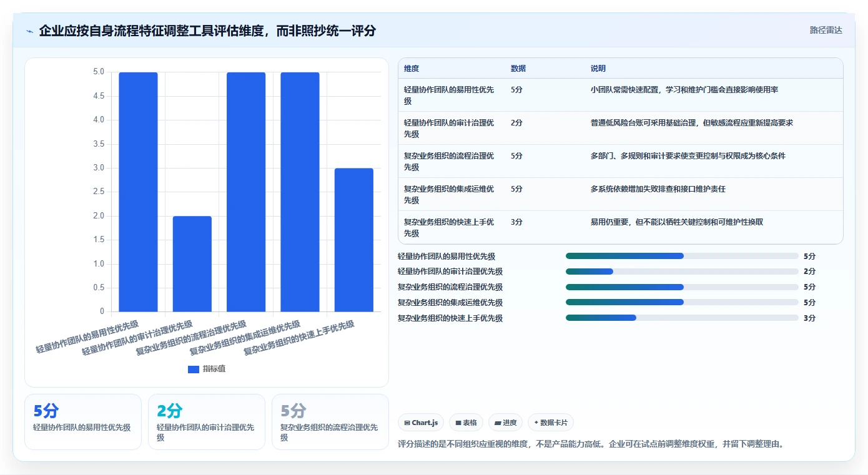Screen dimensions: 868x475
Task: Click description 普通低风险台账可采用基础治理
Action: pos(692,123)
